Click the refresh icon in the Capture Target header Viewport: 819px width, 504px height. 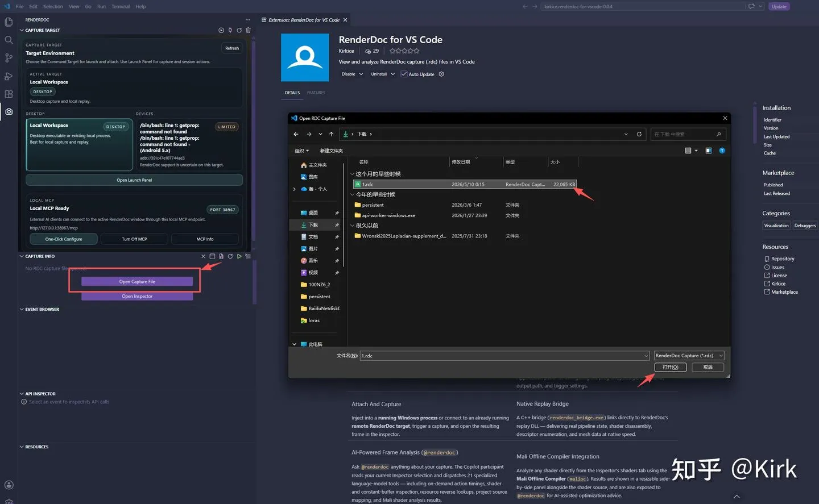239,30
